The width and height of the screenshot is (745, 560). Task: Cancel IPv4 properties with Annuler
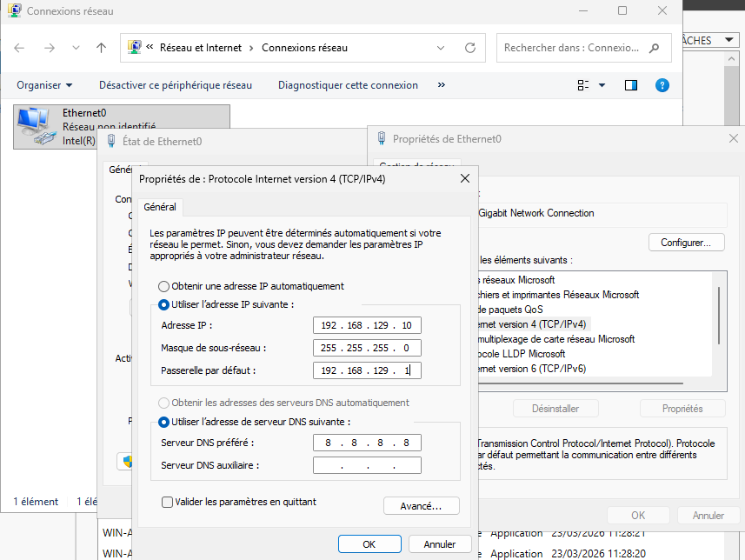coord(440,543)
